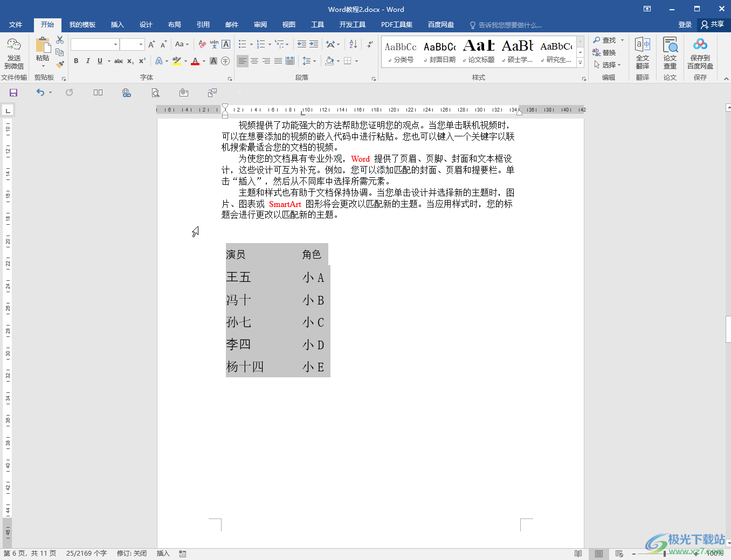Click the Tell Me search field
Image resolution: width=731 pixels, height=560 pixels.
[x=507, y=25]
